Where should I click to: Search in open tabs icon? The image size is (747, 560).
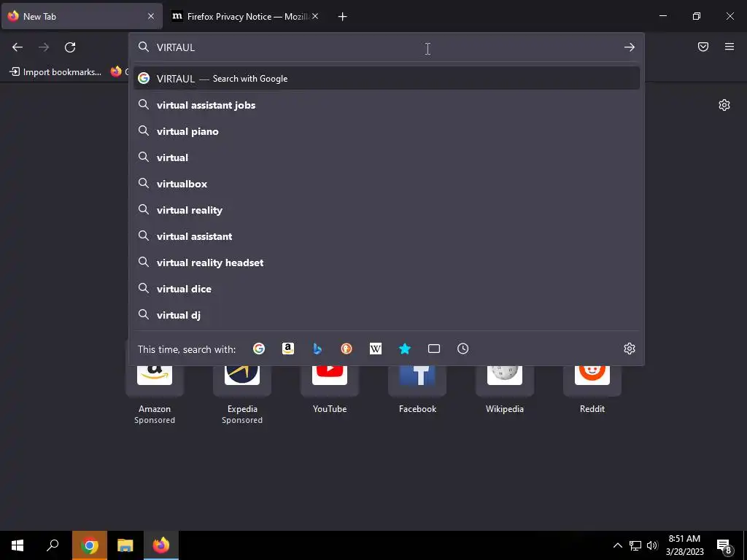[x=434, y=349]
